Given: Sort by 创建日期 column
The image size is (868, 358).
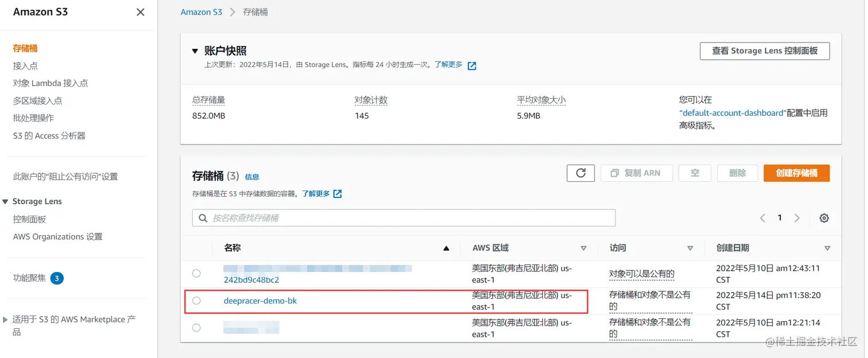Looking at the screenshot, I should 827,248.
